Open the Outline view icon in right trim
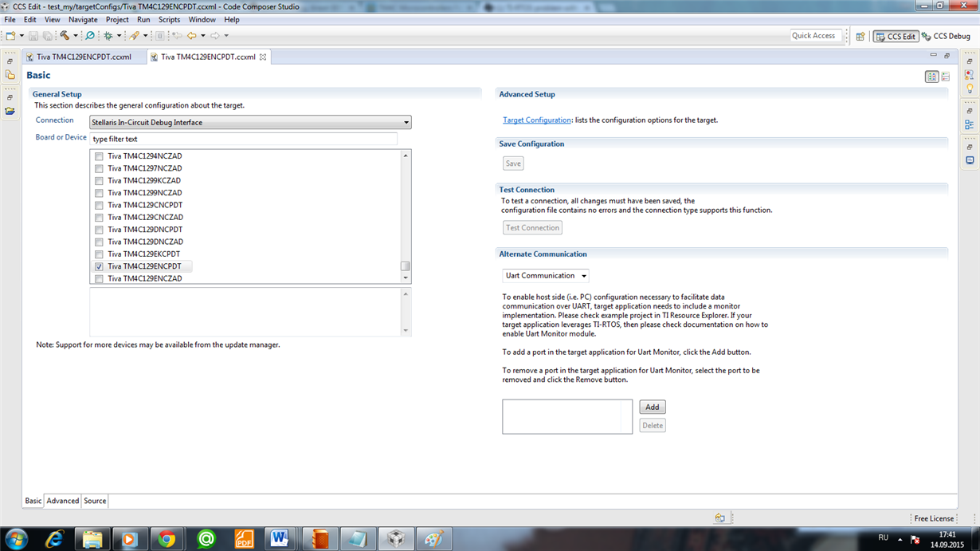 tap(970, 125)
